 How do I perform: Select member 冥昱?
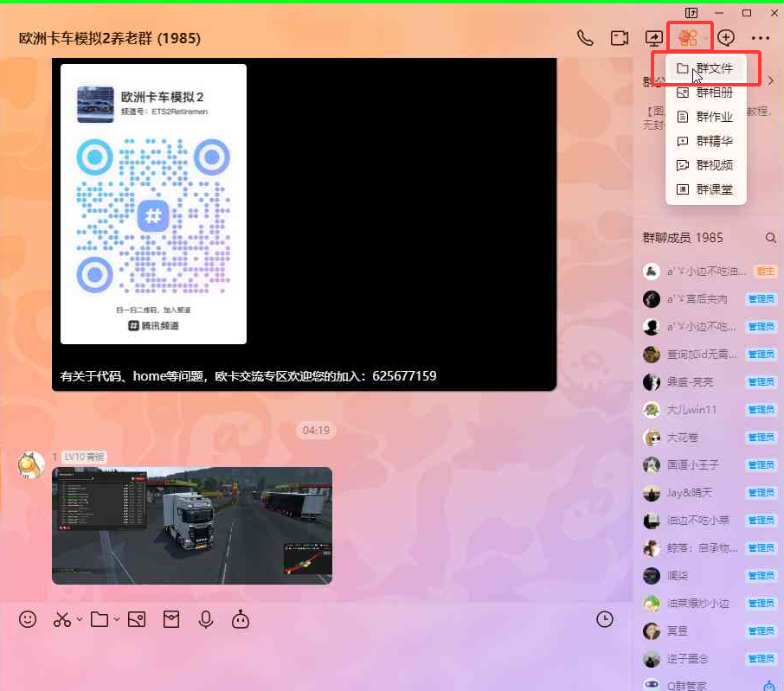pyautogui.click(x=709, y=631)
